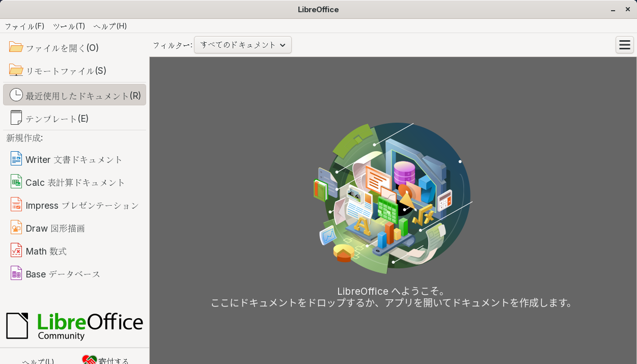Click the Writer document icon
The image size is (637, 364).
click(16, 159)
